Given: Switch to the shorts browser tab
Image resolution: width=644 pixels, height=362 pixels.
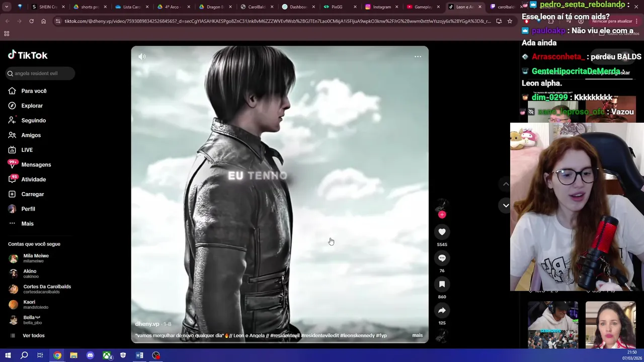Looking at the screenshot, I should [87, 7].
